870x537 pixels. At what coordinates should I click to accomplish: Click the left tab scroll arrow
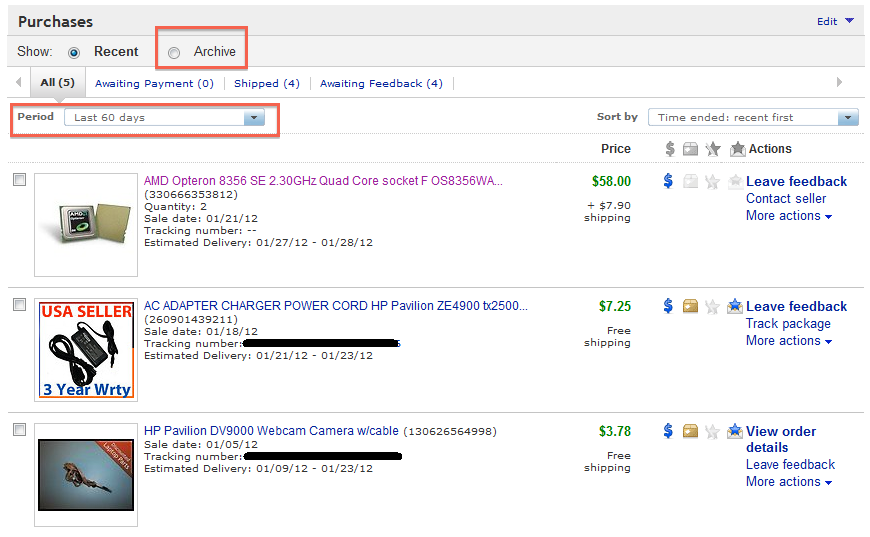point(19,83)
